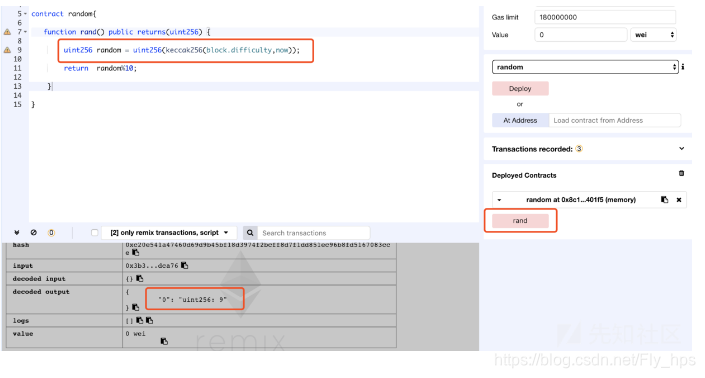Click the magnifier icon beside Search transactions
The height and width of the screenshot is (378, 705).
pos(250,232)
